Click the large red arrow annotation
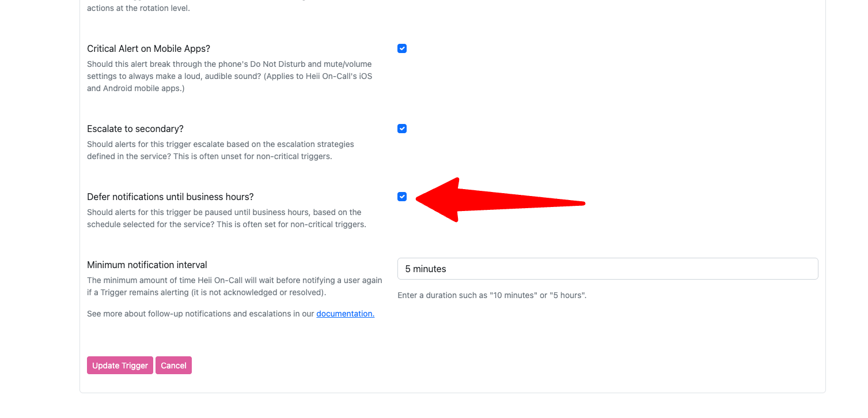Image resolution: width=868 pixels, height=418 pixels. [500, 200]
